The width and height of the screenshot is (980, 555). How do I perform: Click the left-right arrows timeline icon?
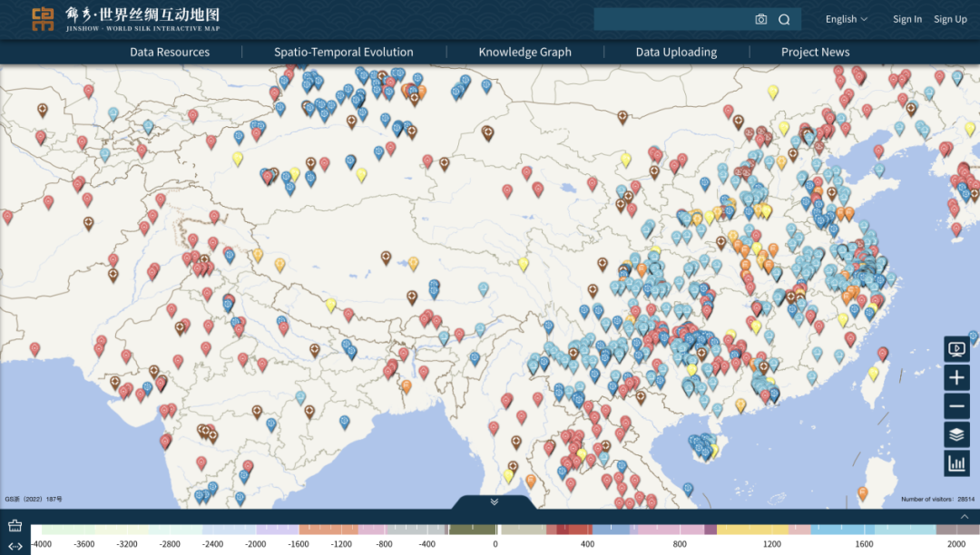coord(15,546)
